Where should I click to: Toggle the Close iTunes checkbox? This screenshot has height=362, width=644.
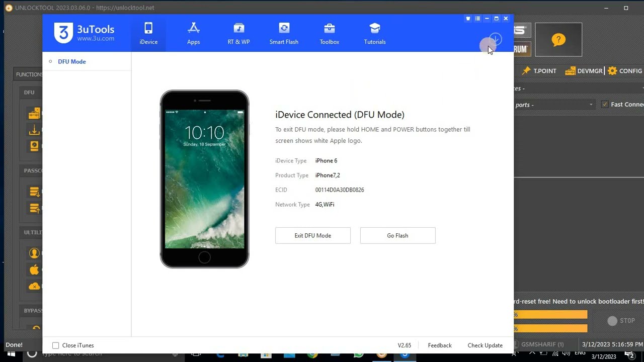[56, 345]
